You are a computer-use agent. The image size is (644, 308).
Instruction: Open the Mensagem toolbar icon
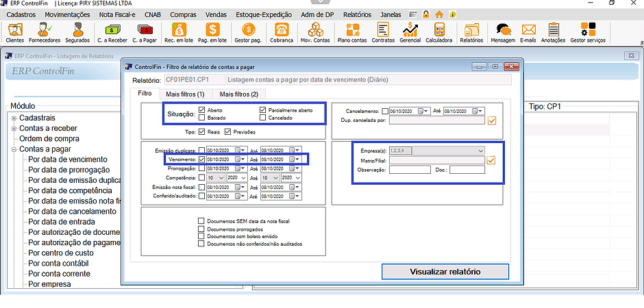click(x=503, y=33)
